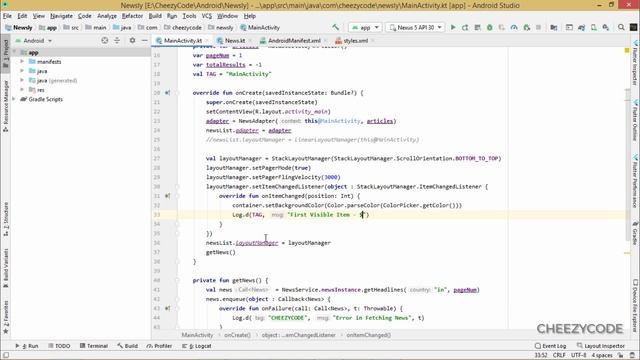The width and height of the screenshot is (640, 360).
Task: Open the Build Variants side tab
Action: pos(5,268)
